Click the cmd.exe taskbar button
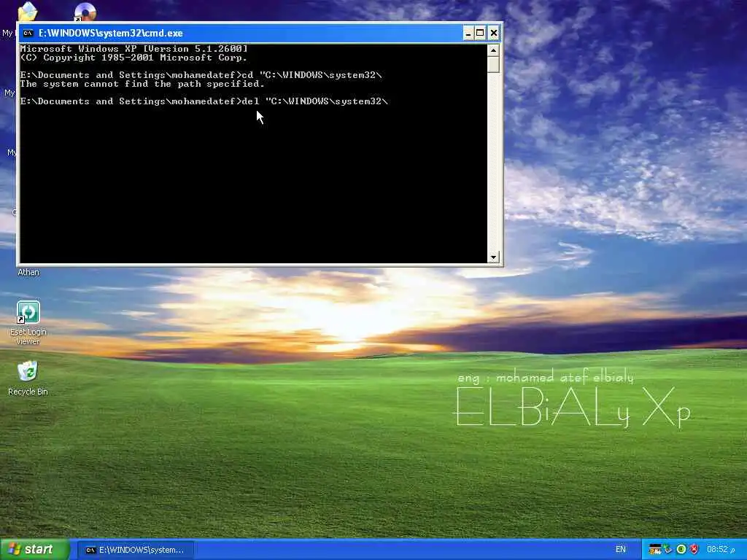The image size is (747, 560). pyautogui.click(x=135, y=550)
